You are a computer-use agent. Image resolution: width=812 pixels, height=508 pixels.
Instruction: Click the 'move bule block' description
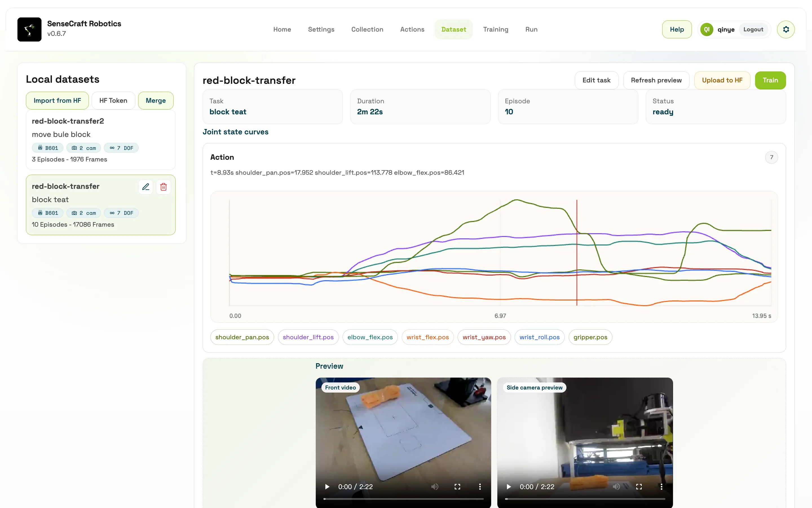point(61,134)
